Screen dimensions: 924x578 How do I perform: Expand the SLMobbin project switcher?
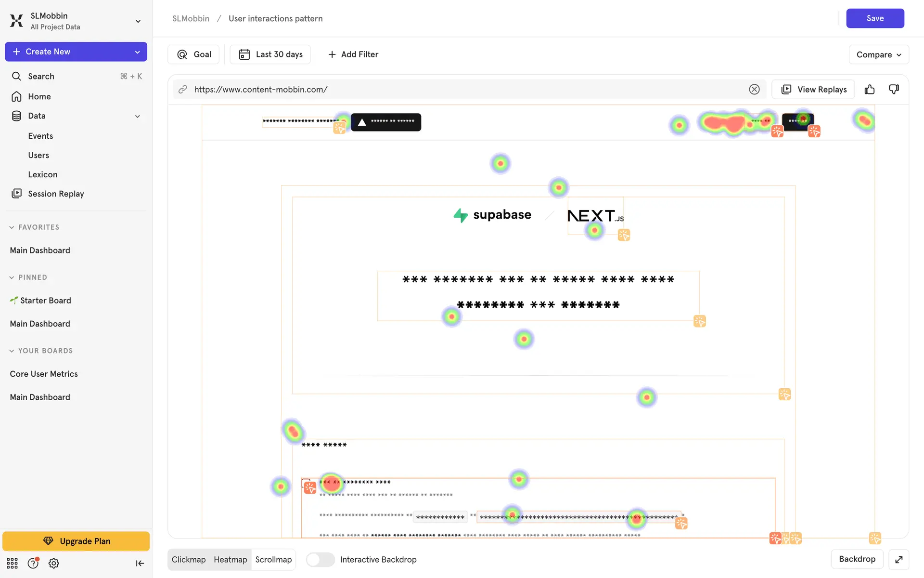(138, 21)
